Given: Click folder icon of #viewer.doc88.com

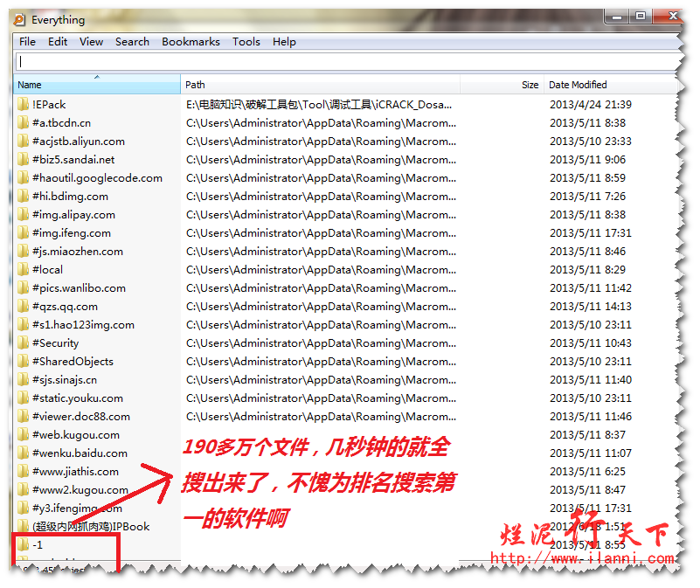Looking at the screenshot, I should [x=24, y=416].
